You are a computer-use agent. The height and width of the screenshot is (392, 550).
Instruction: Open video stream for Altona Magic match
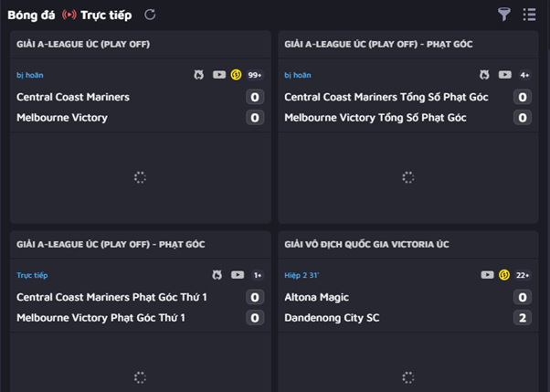click(x=487, y=275)
